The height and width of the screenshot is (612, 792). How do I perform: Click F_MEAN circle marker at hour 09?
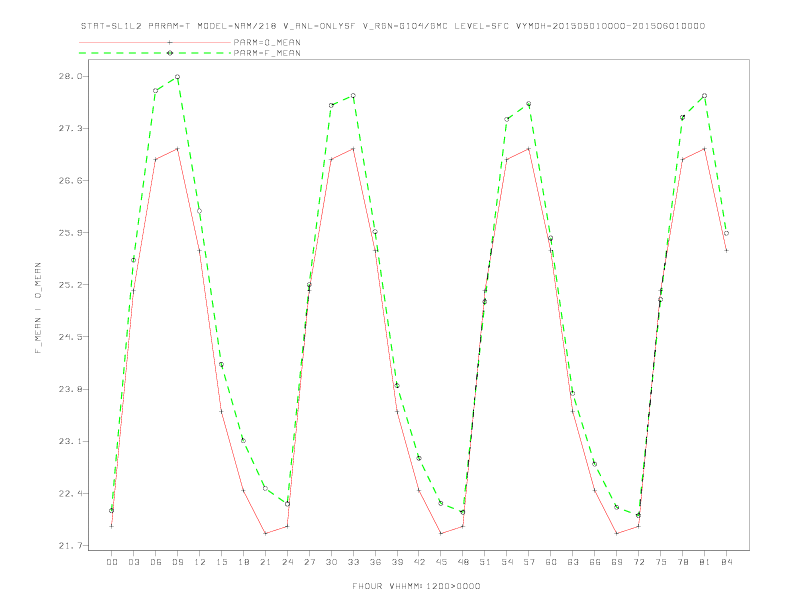pos(177,77)
